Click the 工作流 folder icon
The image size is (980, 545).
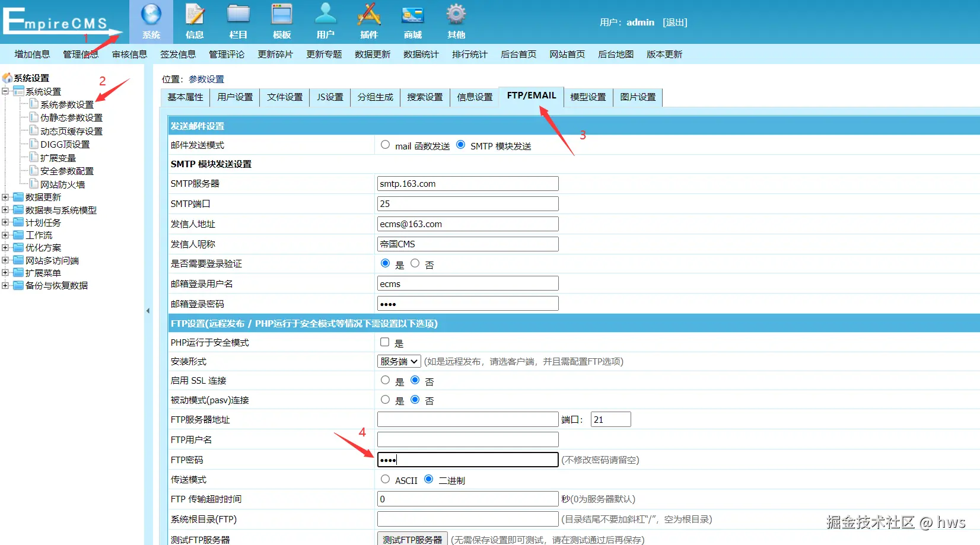18,235
